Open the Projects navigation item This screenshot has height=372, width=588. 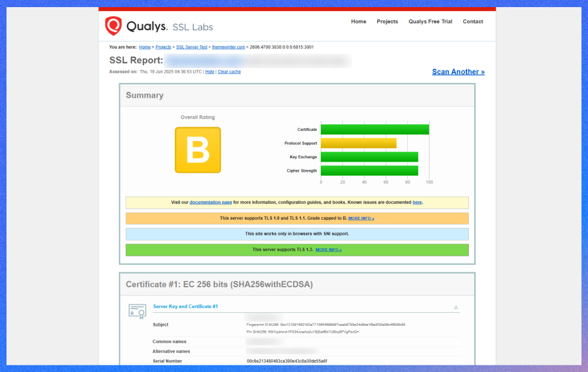tap(387, 22)
